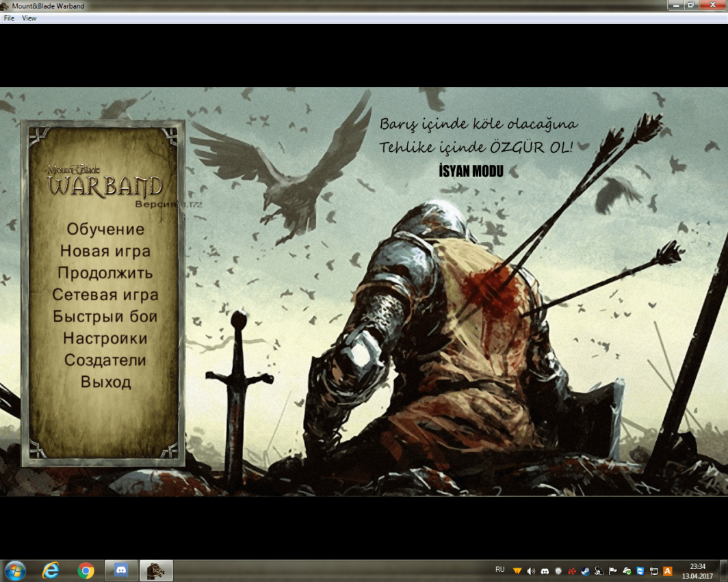The image size is (728, 582).
Task: Click Обучение in the main menu
Action: pos(105,229)
